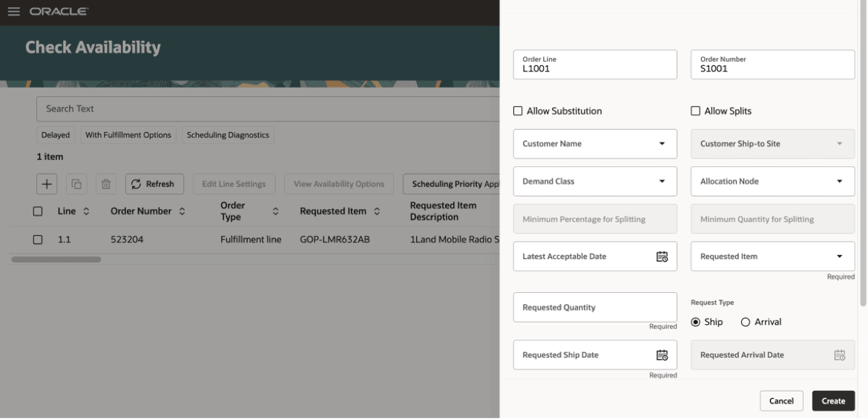Click Edit Line Settings button
The image size is (868, 419).
(234, 184)
